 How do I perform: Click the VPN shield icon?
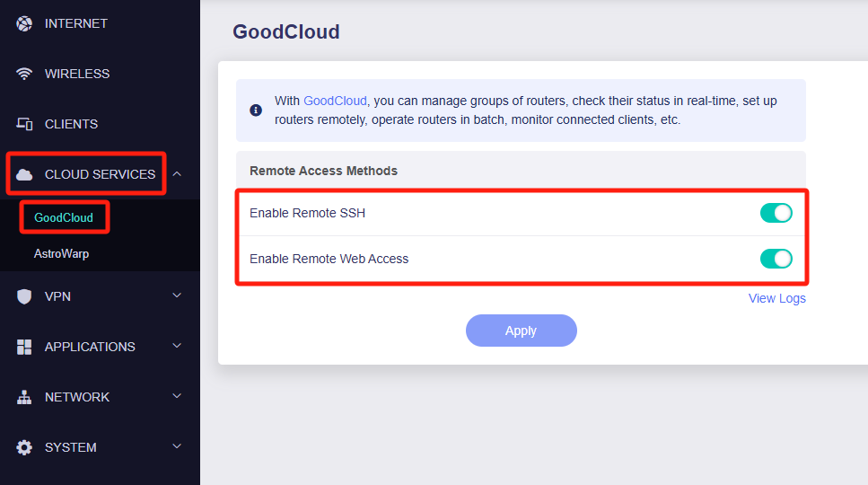pyautogui.click(x=24, y=296)
